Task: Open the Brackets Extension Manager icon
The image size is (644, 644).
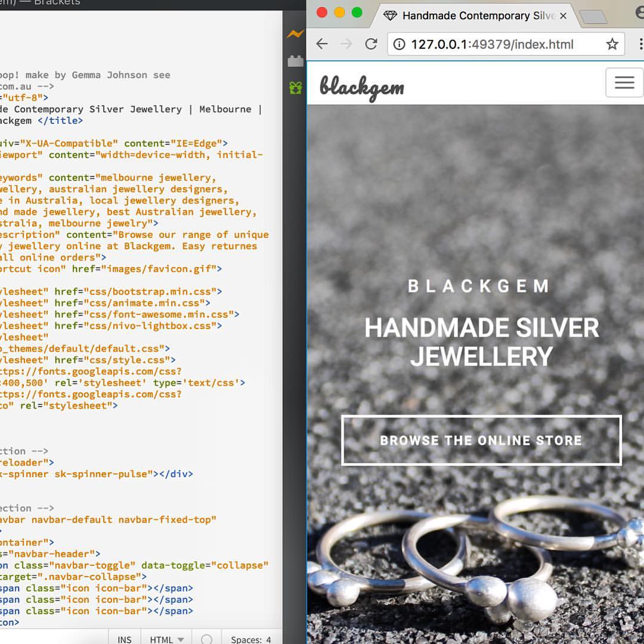Action: 295,61
